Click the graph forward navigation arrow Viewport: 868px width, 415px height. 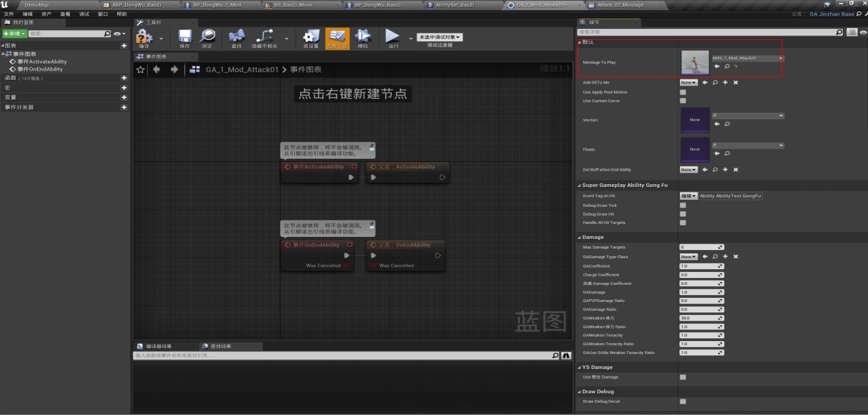(174, 69)
